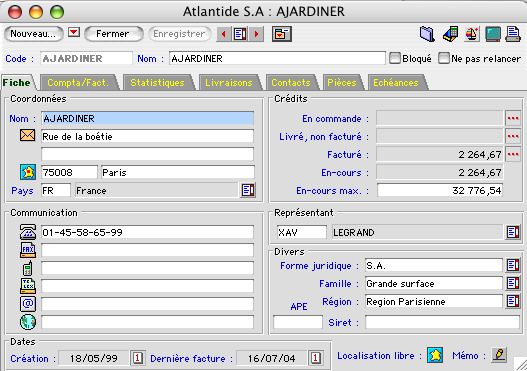Open the Forme juridique list button
This screenshot has height=371, width=527.
[x=513, y=265]
